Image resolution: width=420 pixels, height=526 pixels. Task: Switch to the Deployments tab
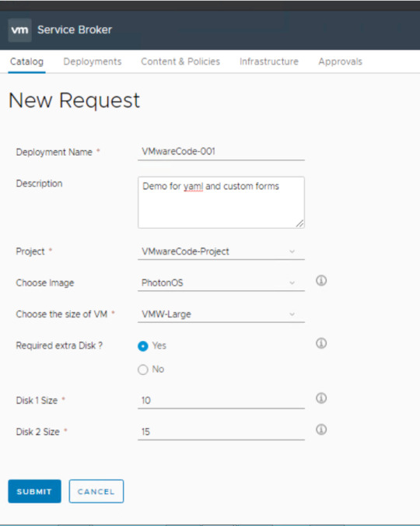(93, 61)
